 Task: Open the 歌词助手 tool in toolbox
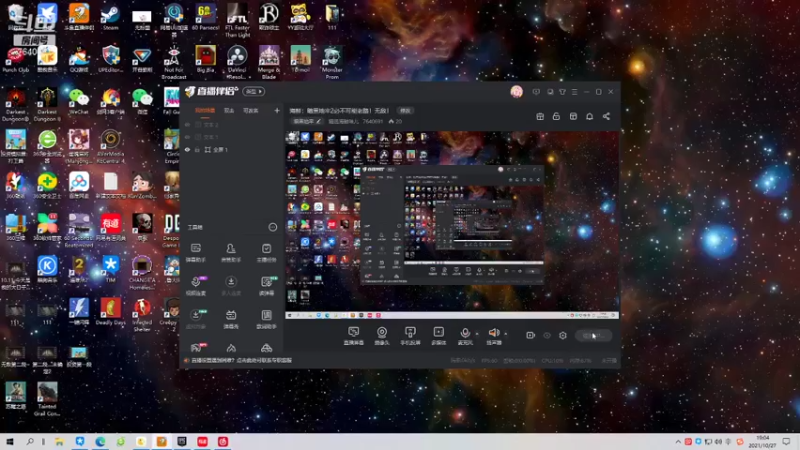coord(266,319)
